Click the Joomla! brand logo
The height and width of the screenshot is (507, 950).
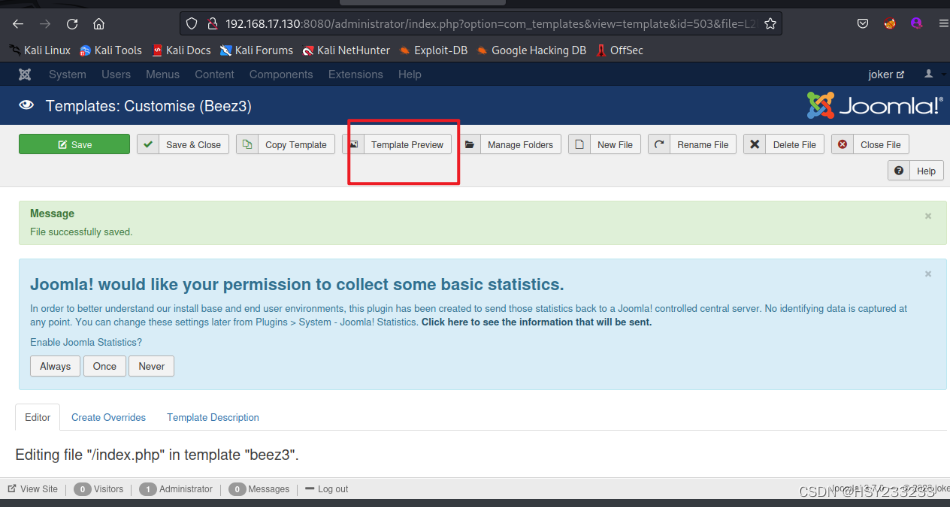(x=875, y=105)
